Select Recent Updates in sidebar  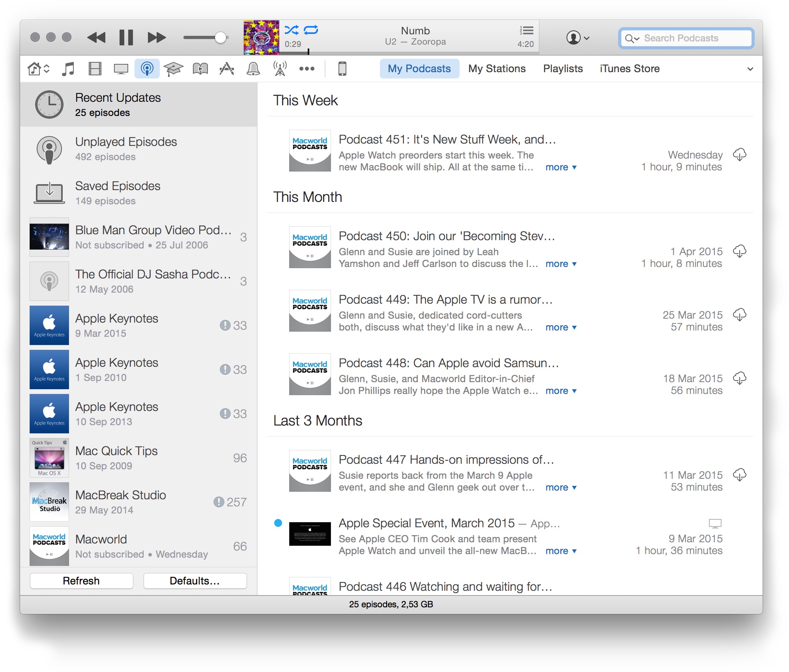[138, 105]
